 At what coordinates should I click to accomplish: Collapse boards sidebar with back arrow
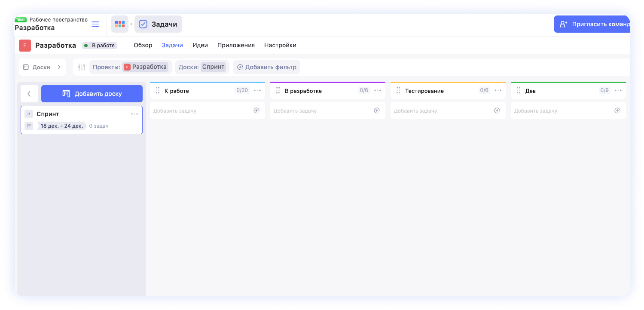(x=29, y=94)
